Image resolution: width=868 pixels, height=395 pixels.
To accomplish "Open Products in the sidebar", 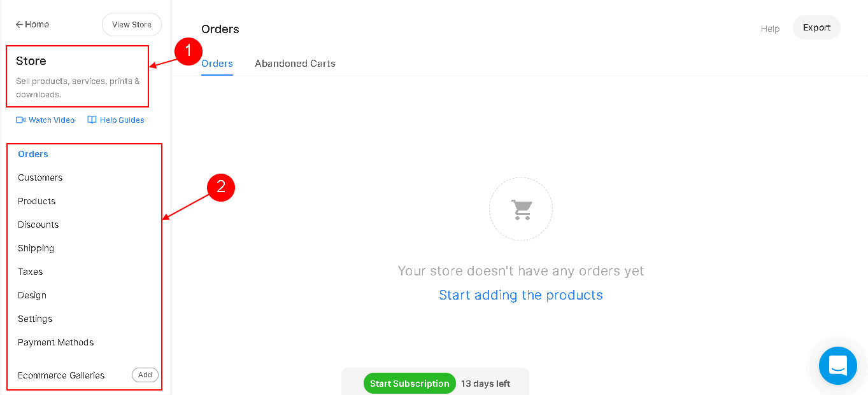I will (37, 201).
